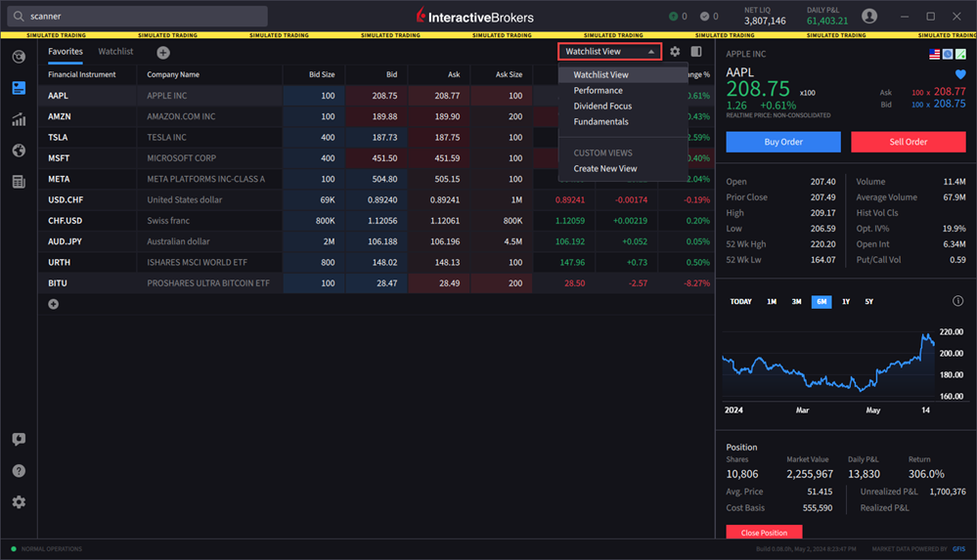
Task: Select the USD.CHF row
Action: 377,200
